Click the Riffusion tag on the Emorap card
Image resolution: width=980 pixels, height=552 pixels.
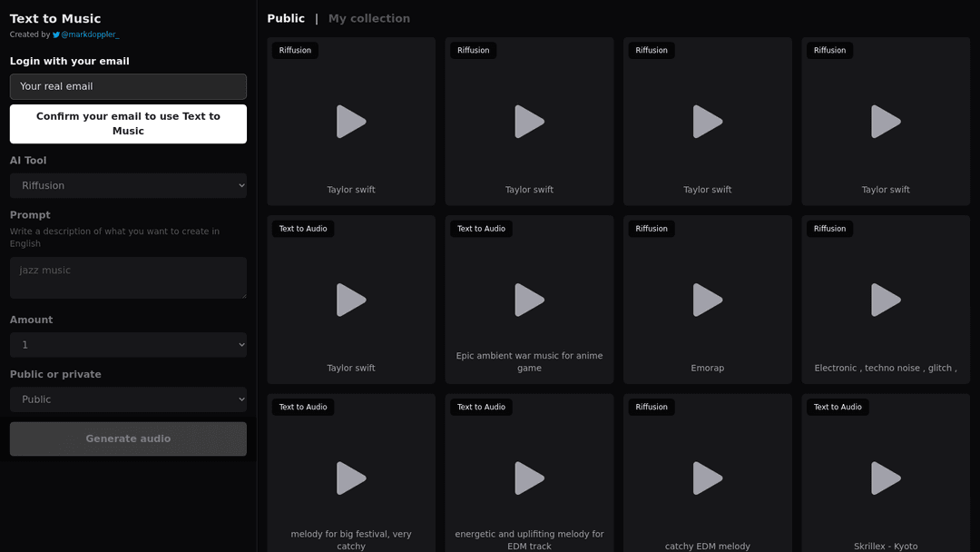pos(652,229)
